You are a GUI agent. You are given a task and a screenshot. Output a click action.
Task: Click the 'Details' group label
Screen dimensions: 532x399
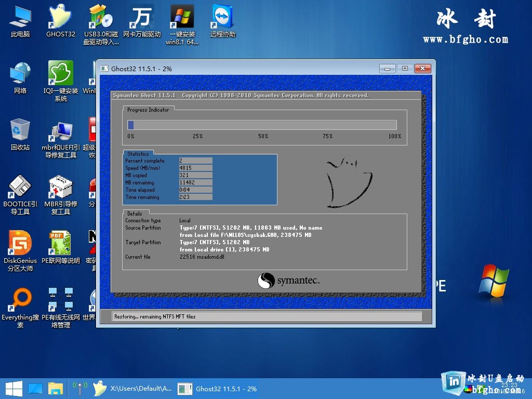pyautogui.click(x=135, y=214)
